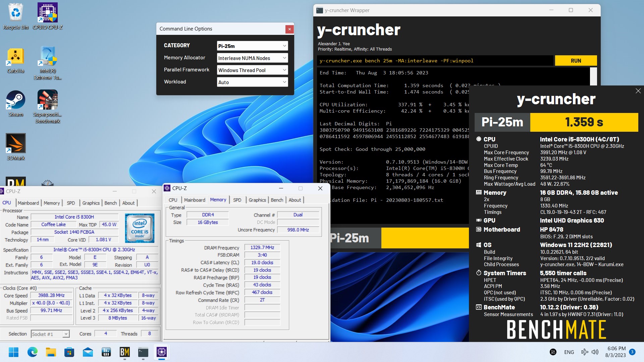This screenshot has height=362, width=644.
Task: Open the Superposition Benchmark desktop shortcut
Action: [x=48, y=107]
